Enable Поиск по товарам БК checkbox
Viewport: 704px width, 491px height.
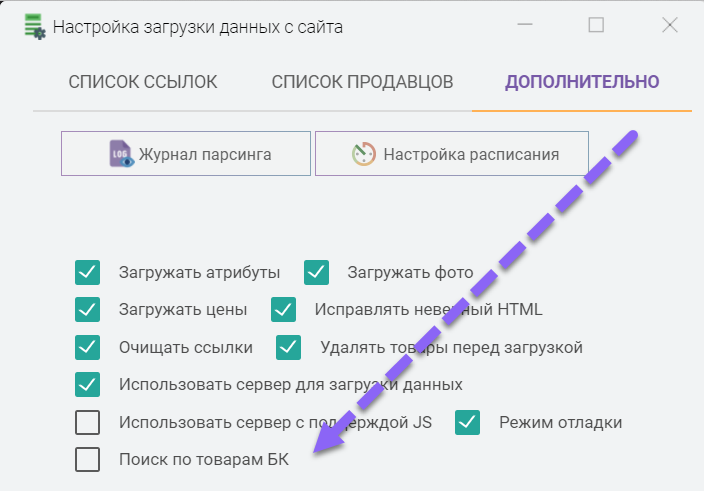pos(88,460)
